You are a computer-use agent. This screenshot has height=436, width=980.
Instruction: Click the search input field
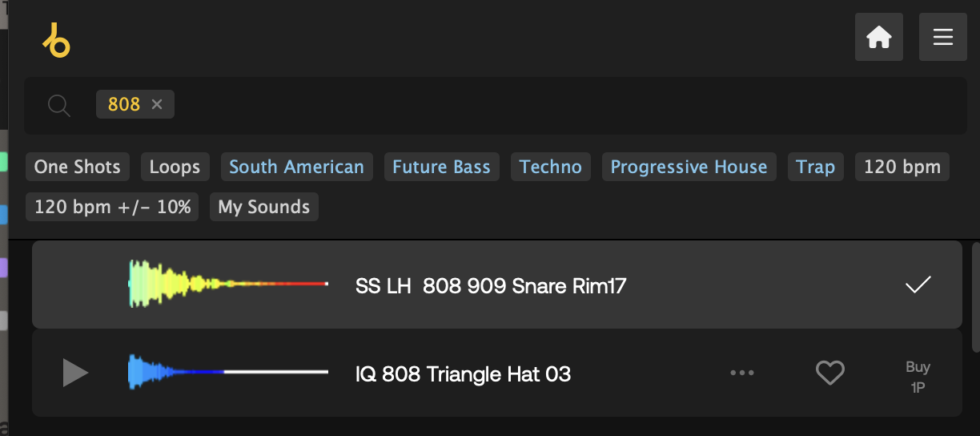click(560, 105)
